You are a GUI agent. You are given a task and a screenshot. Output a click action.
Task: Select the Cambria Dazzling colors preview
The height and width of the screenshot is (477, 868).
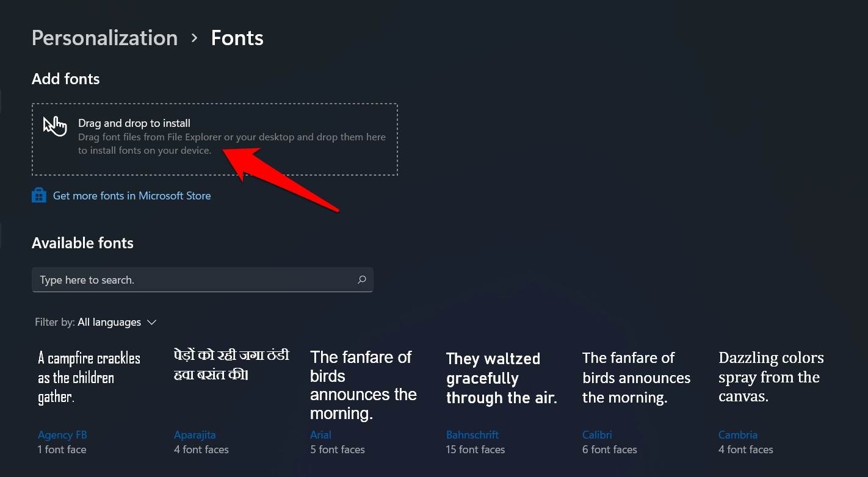coord(771,377)
